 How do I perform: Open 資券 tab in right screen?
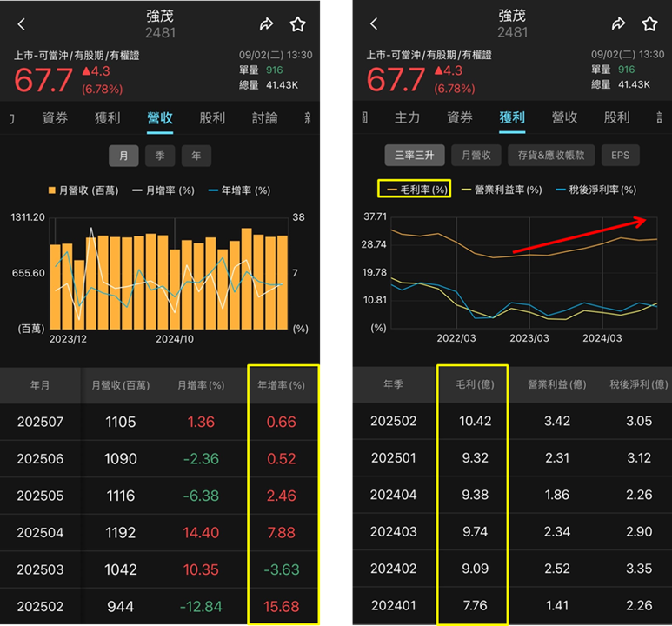(x=459, y=117)
